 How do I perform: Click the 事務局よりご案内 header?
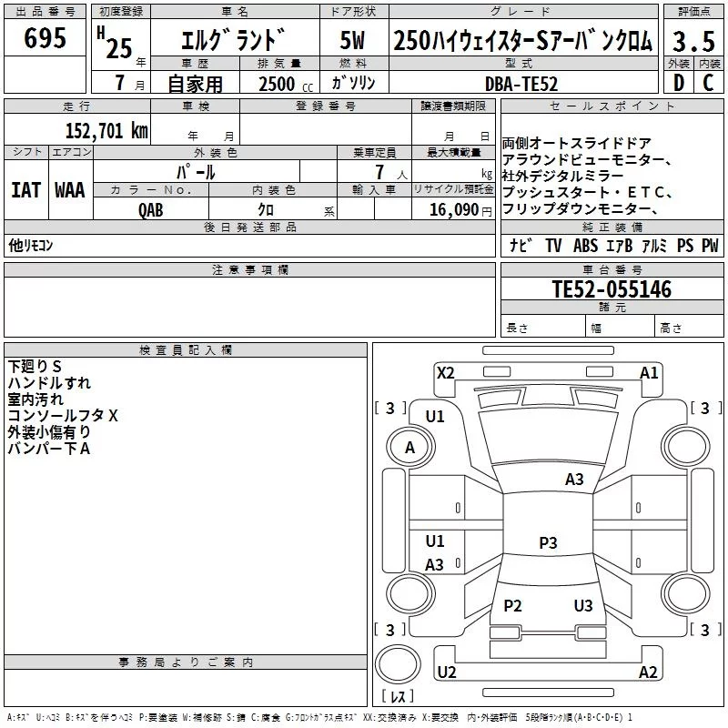tap(186, 662)
